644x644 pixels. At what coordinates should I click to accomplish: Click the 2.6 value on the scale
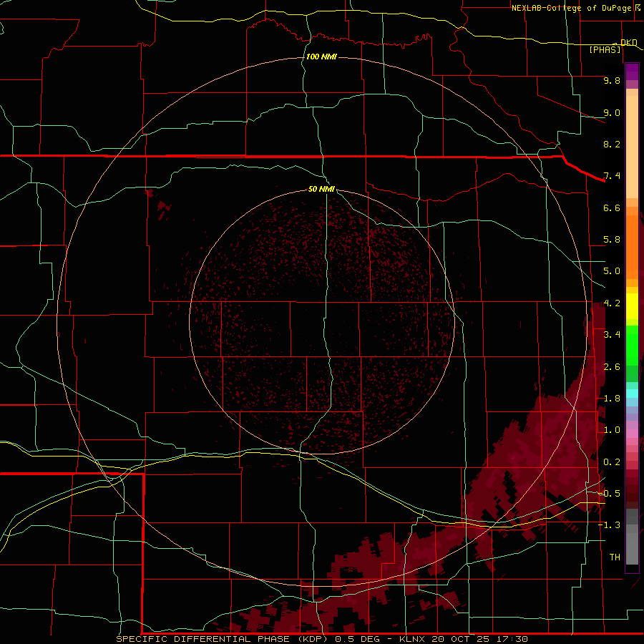(612, 367)
